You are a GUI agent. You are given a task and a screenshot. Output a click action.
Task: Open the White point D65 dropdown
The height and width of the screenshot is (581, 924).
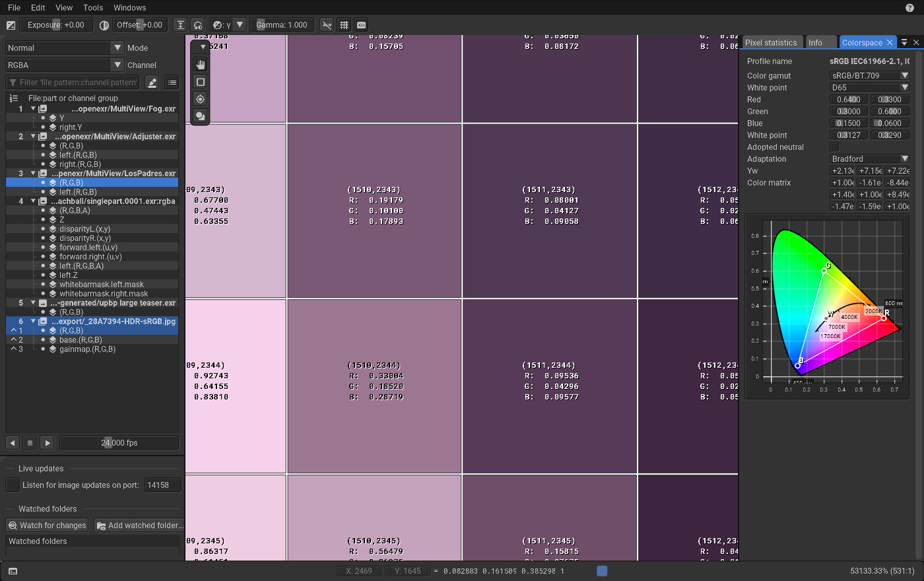click(869, 88)
